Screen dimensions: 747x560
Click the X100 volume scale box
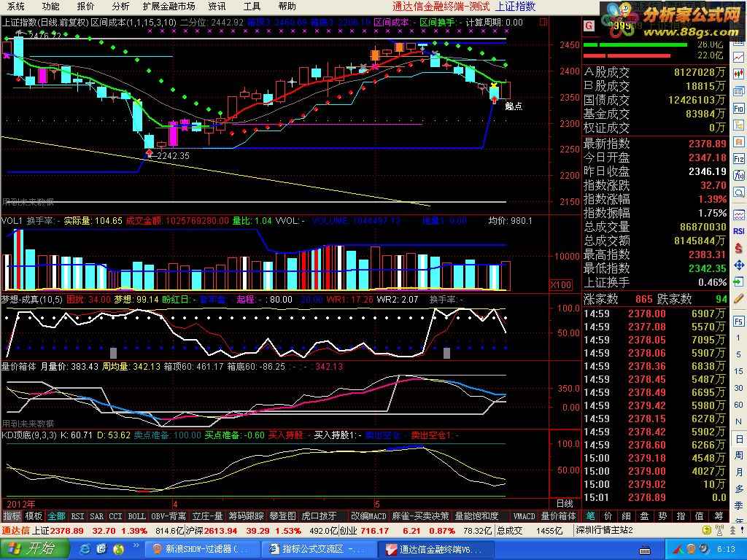560,285
